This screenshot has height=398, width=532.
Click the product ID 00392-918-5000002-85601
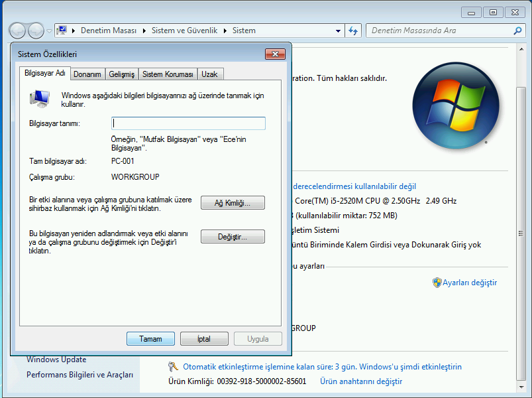(262, 381)
